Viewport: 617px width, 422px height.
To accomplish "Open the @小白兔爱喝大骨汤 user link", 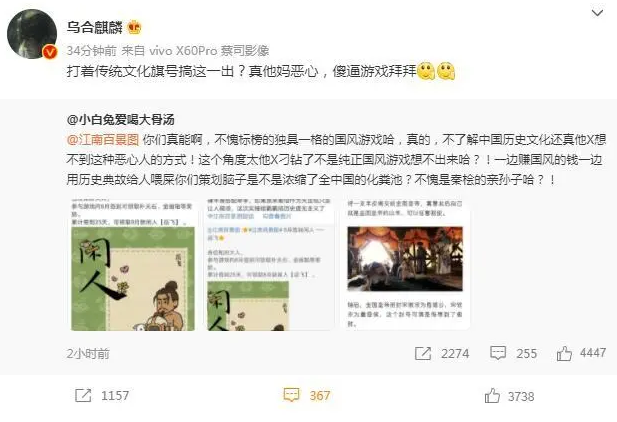I will [121, 119].
